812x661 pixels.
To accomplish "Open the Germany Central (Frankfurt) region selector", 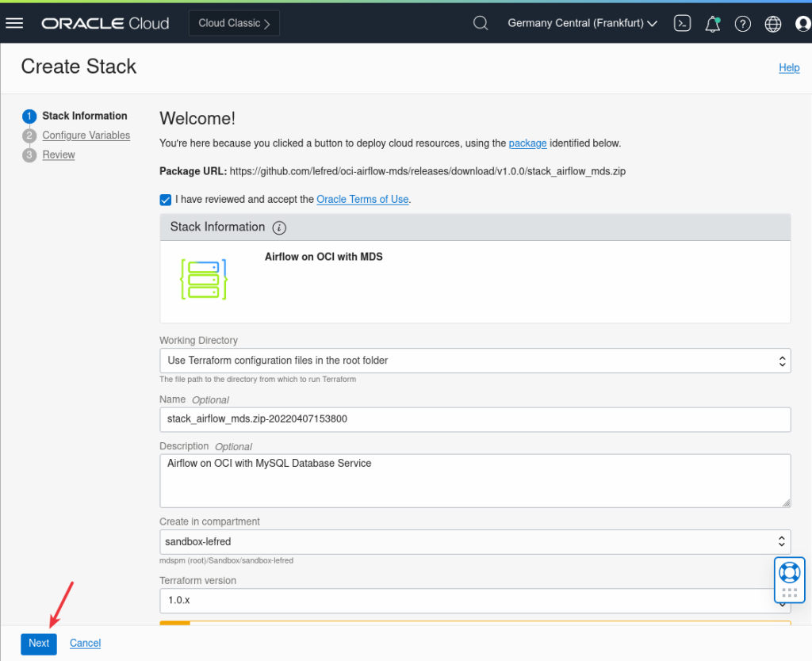I will (583, 23).
